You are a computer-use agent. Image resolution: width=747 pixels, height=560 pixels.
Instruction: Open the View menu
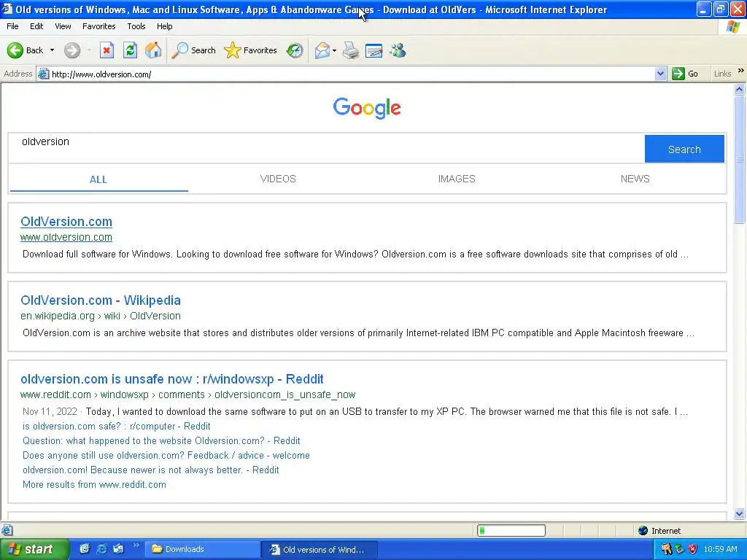(x=63, y=26)
